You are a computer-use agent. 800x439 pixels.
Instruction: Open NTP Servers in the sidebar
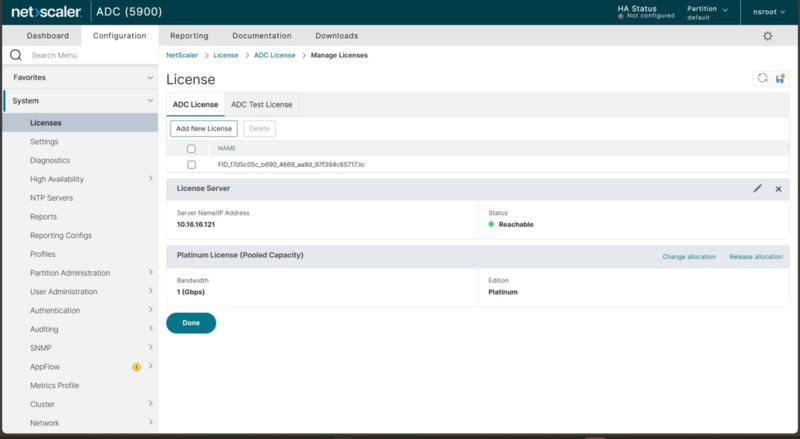(x=52, y=198)
